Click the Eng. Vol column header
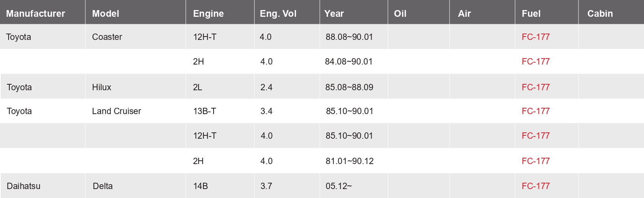Image resolution: width=644 pixels, height=198 pixels. point(278,14)
